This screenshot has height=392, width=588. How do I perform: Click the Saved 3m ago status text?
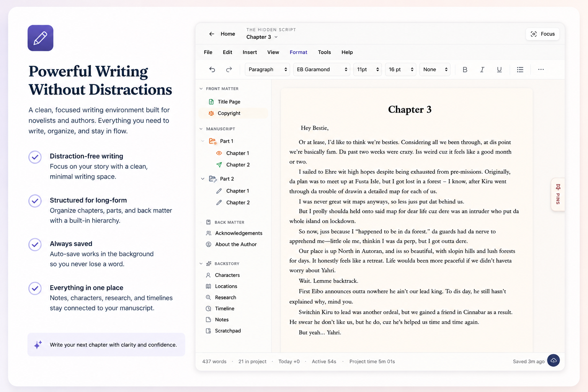529,361
